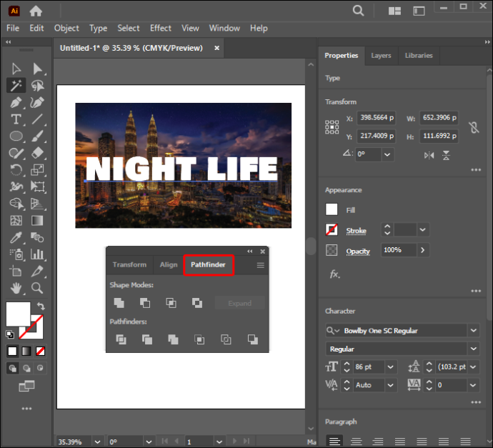Click the disabled Expand button
The height and width of the screenshot is (448, 493).
(x=239, y=303)
